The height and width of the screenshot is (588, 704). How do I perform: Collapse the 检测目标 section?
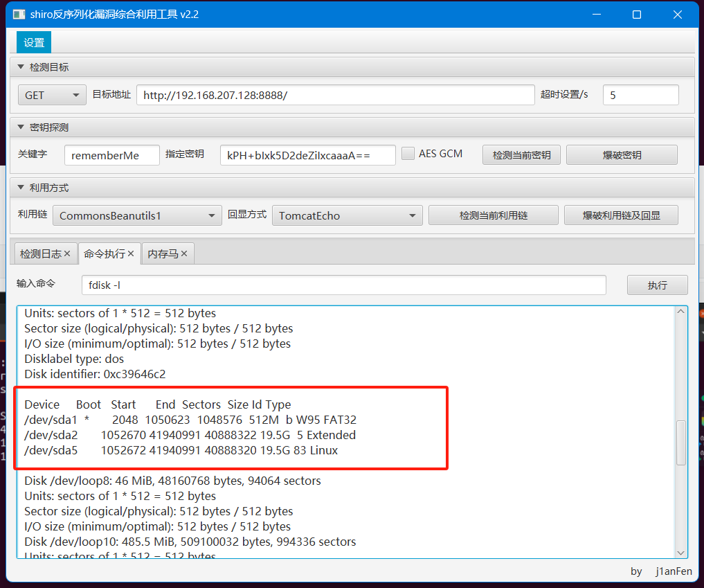(x=21, y=67)
